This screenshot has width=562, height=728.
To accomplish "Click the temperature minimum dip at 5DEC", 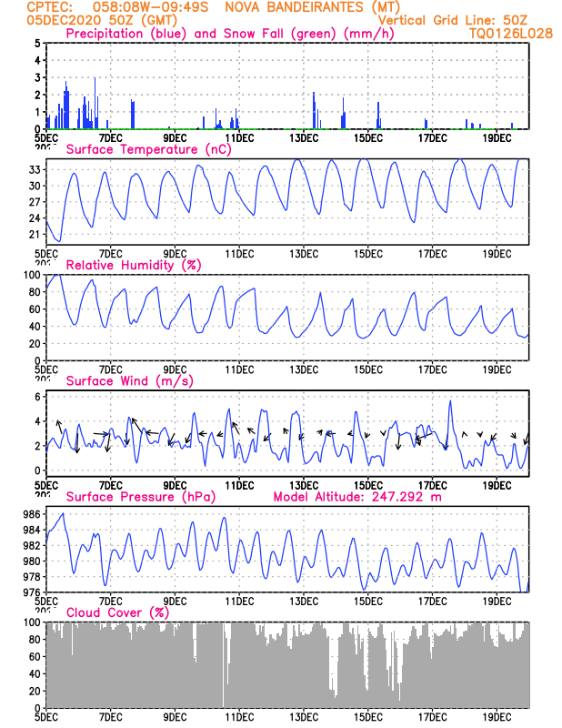I will pos(58,240).
